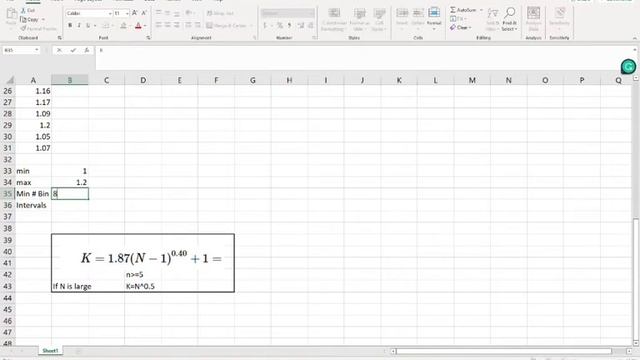Collapse the ribbon with the chevron
Viewport: 640px width, 360px height.
(635, 38)
